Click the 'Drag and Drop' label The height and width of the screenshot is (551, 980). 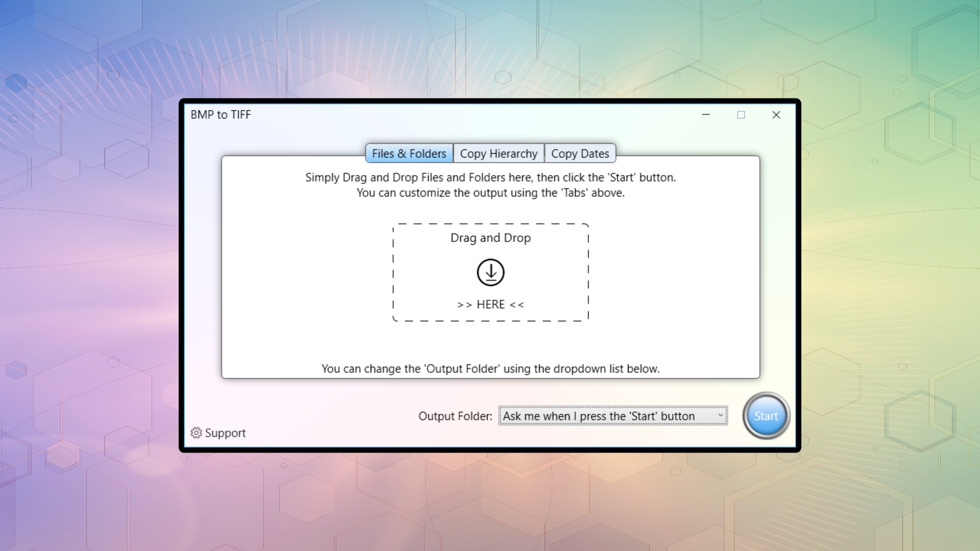point(491,238)
